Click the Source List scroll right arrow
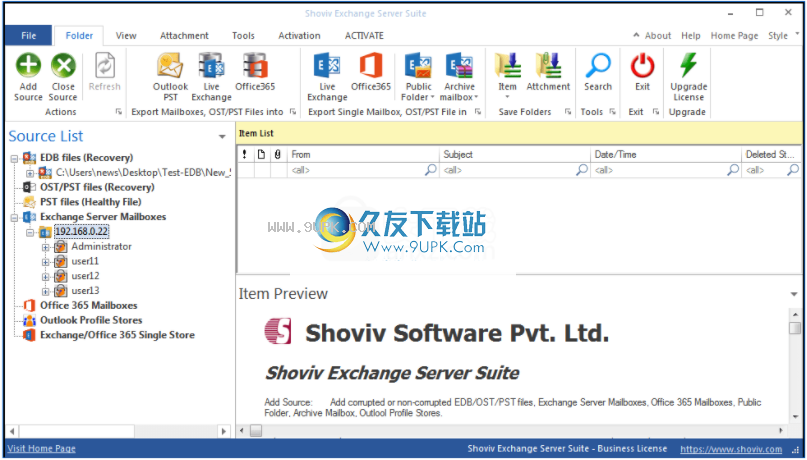This screenshot has height=460, width=807. tap(223, 431)
